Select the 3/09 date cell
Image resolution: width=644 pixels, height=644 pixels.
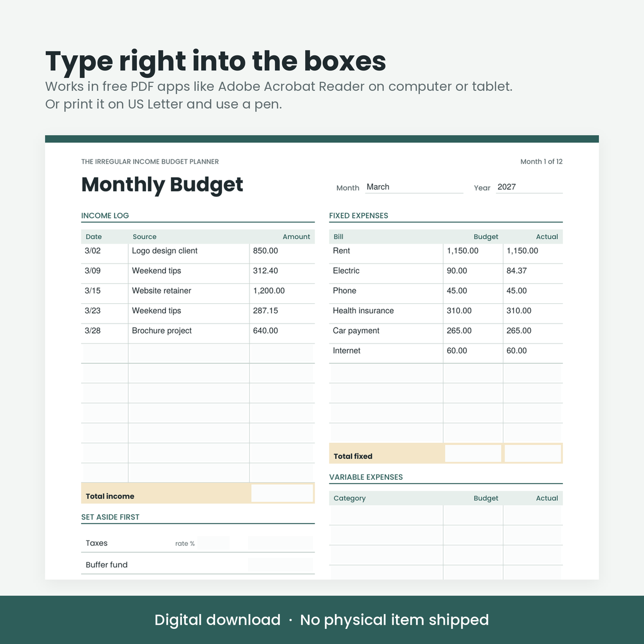[x=105, y=273]
